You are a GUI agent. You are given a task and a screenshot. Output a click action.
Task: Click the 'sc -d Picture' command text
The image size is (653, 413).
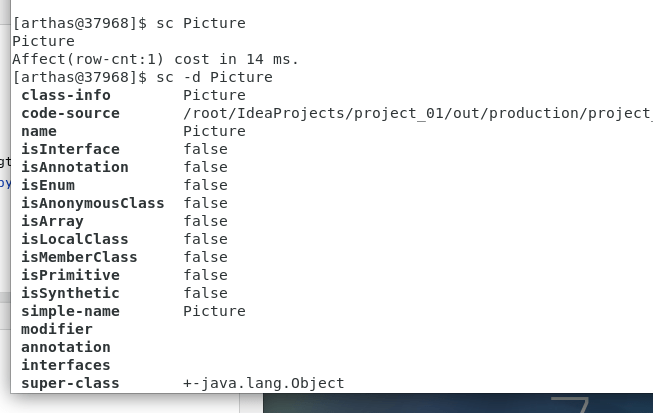(214, 77)
